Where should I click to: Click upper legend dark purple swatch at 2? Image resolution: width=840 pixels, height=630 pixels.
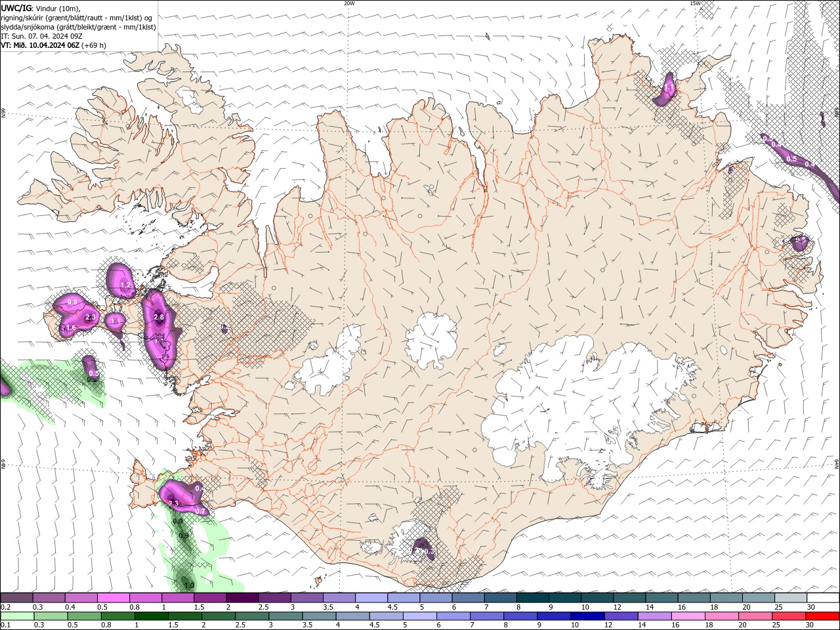coord(241,598)
